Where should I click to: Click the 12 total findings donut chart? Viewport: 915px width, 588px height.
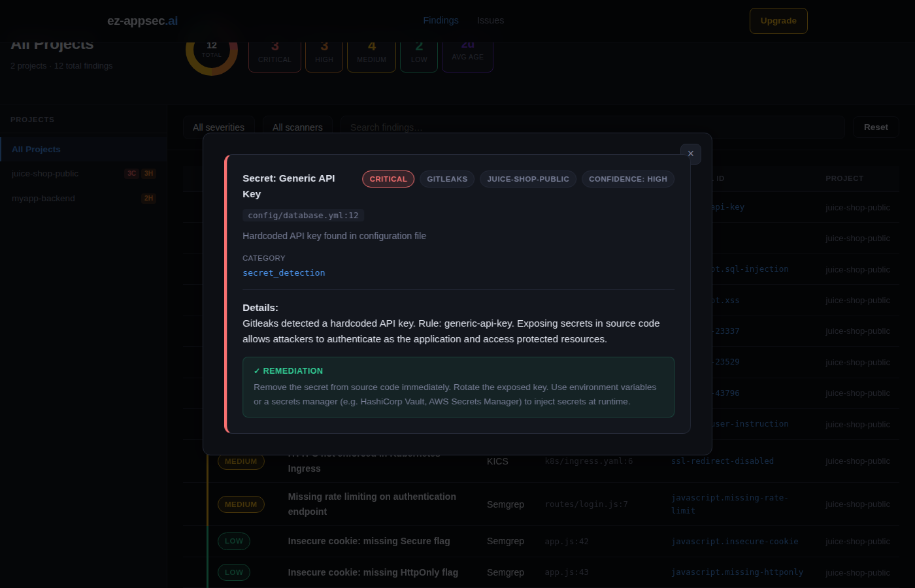[x=212, y=50]
